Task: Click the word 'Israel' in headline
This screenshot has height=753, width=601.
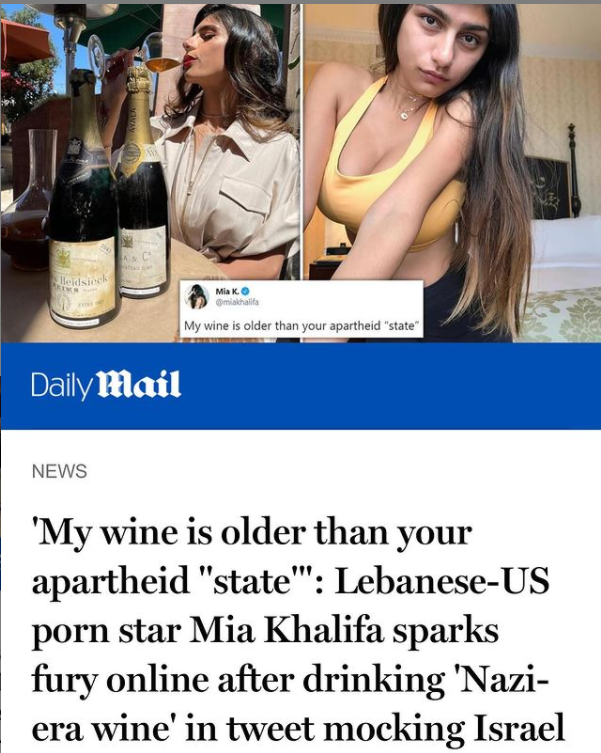Action: coord(520,728)
